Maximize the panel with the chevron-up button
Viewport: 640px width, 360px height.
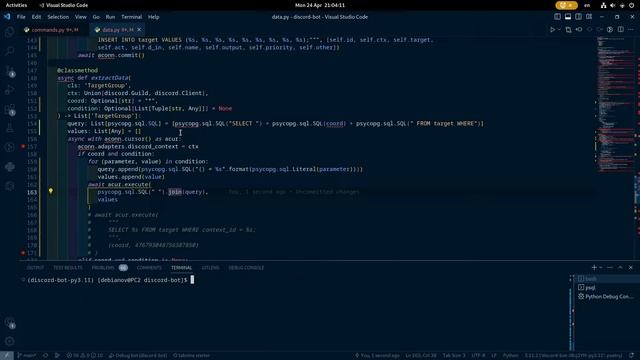620,267
